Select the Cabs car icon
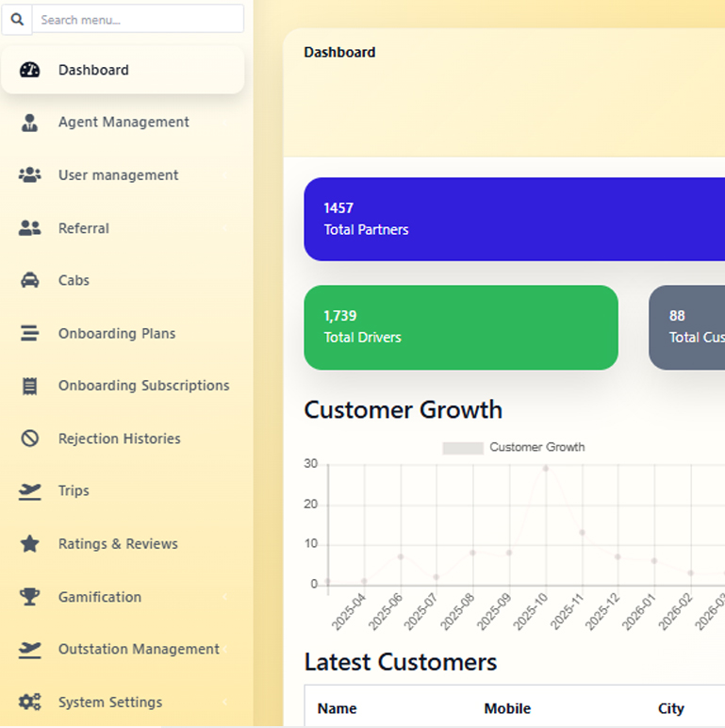The width and height of the screenshot is (725, 728). tap(30, 280)
